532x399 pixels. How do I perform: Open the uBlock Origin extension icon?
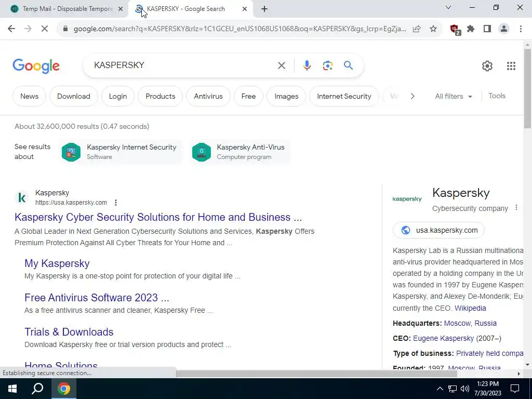(455, 30)
